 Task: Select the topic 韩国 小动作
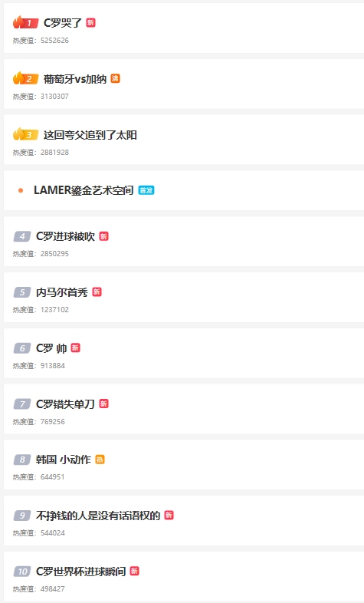[64, 460]
